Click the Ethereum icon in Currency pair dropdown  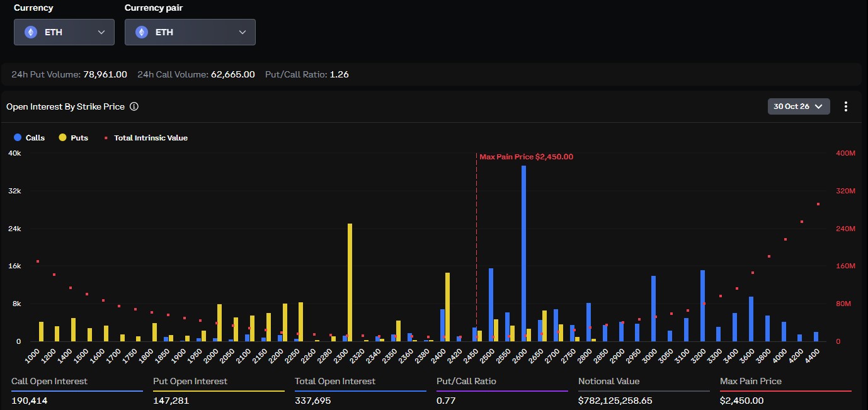point(142,32)
